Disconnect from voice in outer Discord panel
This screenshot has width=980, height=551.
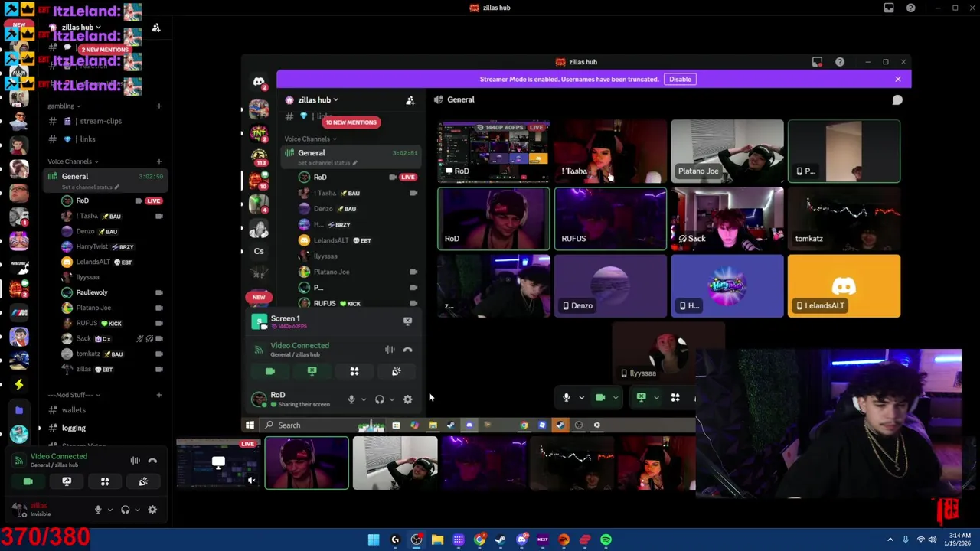coord(152,461)
